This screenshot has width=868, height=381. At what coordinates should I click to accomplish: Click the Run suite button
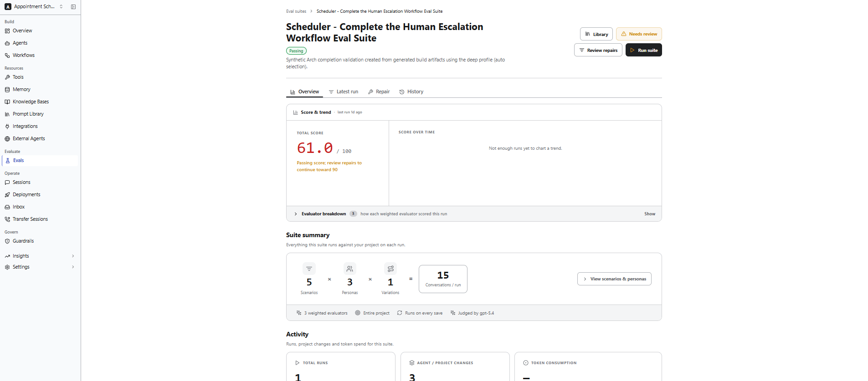[x=643, y=50]
